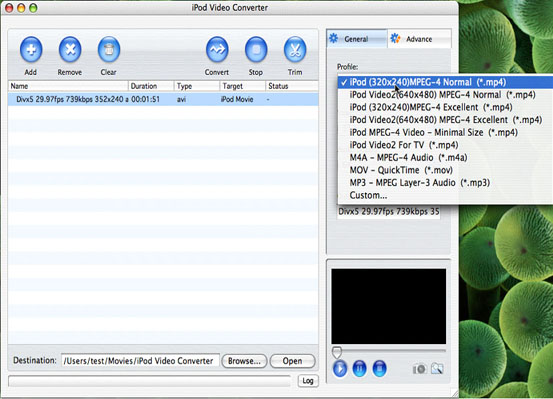Select iPod Video2(640x480) MPEG-4 Normal profile

tap(445, 95)
